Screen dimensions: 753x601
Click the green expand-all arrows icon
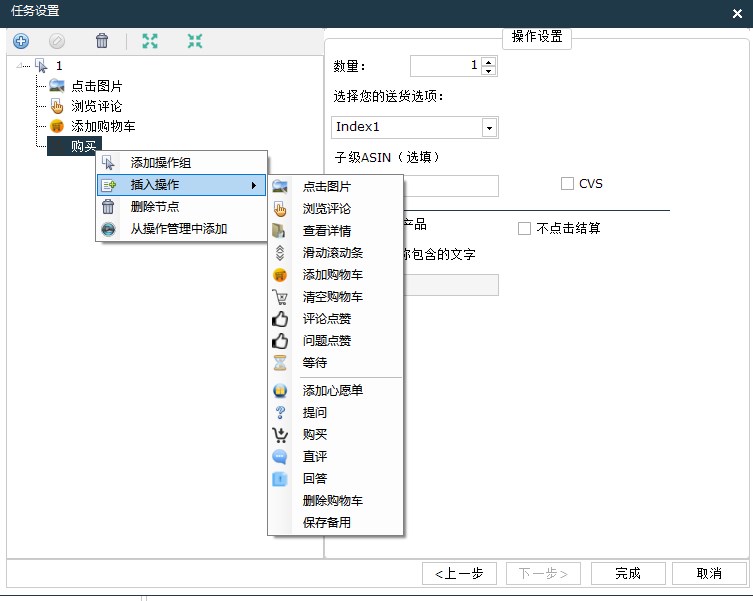[150, 41]
